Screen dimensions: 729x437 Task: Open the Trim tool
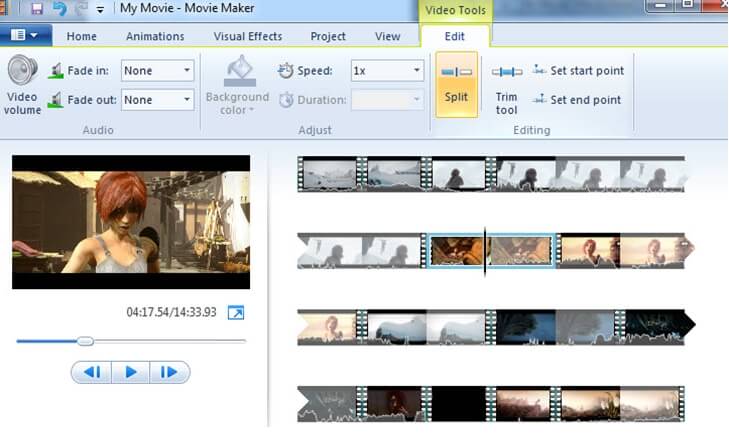tap(506, 89)
